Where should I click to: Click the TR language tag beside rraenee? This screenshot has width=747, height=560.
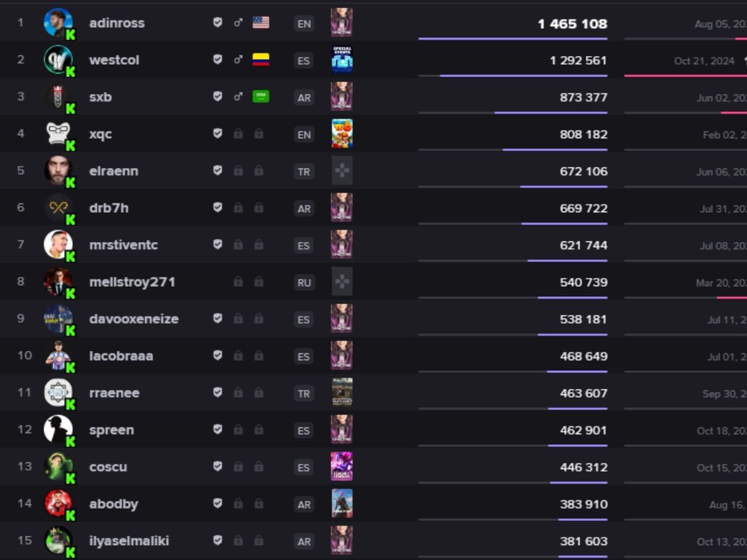point(304,393)
